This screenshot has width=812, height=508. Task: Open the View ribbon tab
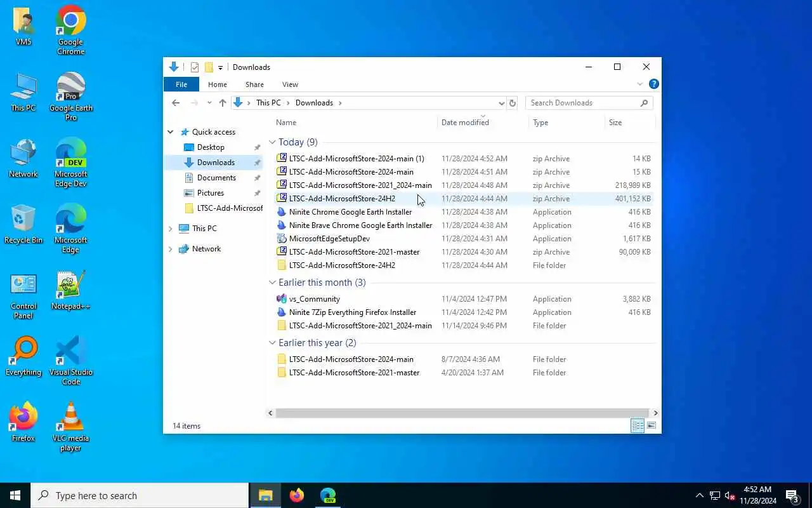click(x=290, y=84)
